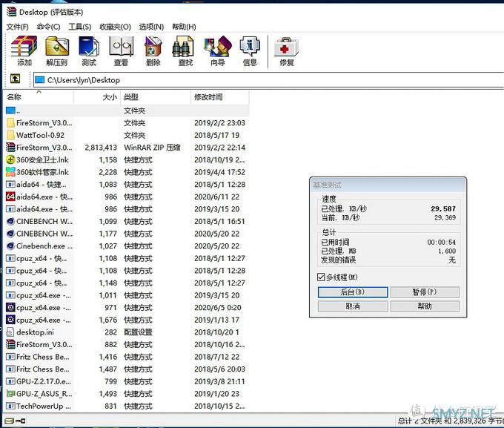Screen dimensions: 504x428
Task: Open the Tools (工具) menu
Action: click(x=79, y=27)
